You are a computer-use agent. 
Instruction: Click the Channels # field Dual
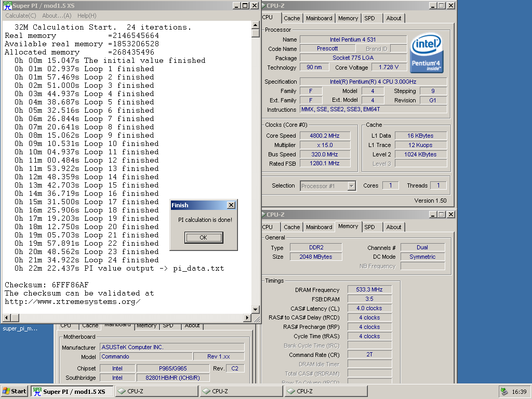pyautogui.click(x=422, y=247)
